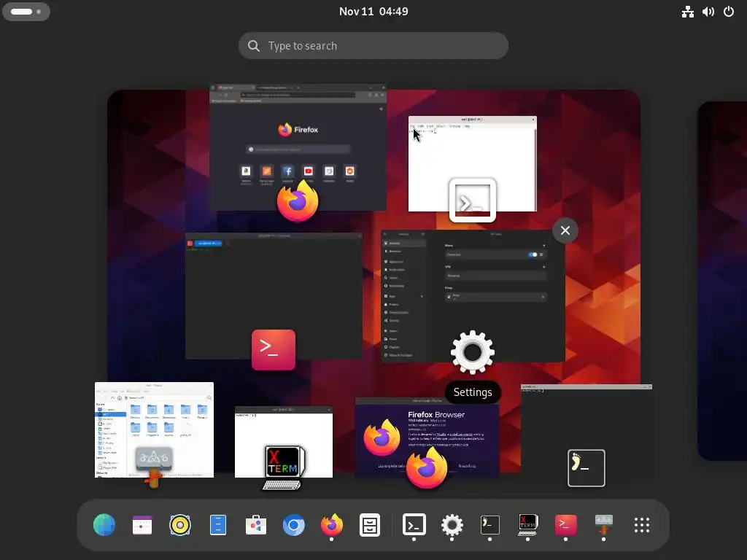This screenshot has width=747, height=560.
Task: Open Settings gear icon in dock
Action: click(x=452, y=525)
